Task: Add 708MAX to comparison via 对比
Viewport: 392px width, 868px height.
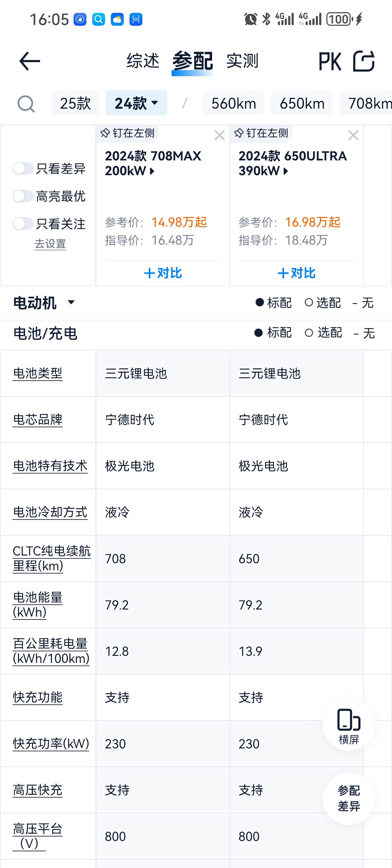Action: tap(163, 273)
